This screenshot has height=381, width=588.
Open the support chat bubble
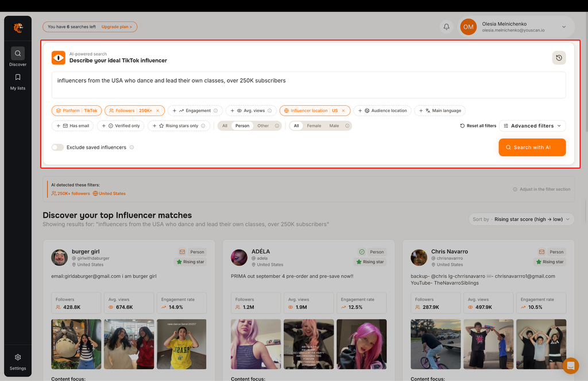570,365
